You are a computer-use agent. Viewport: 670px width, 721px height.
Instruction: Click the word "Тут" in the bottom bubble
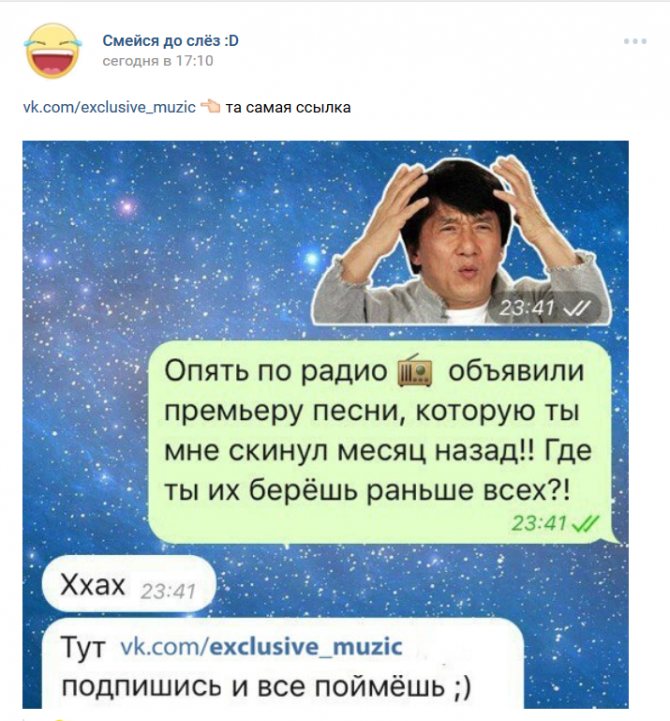click(83, 647)
